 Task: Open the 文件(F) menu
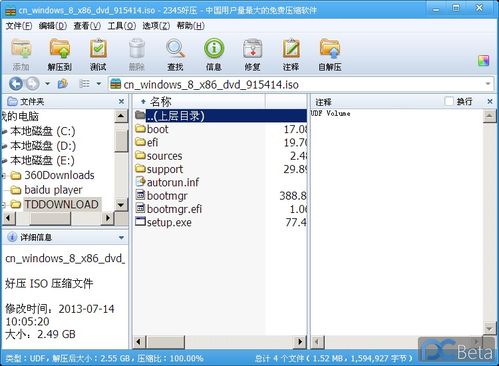coord(19,26)
